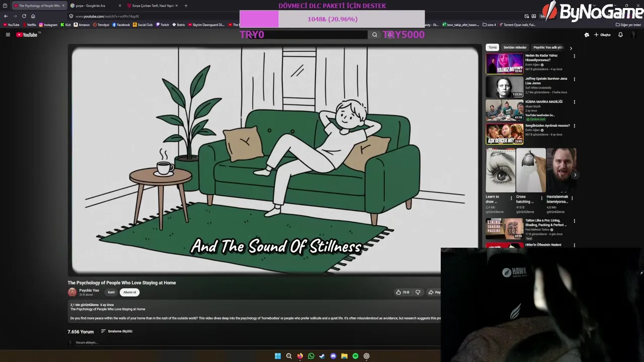Image resolution: width=644 pixels, height=362 pixels.
Task: Click the Oluştur create button
Action: [x=602, y=35]
